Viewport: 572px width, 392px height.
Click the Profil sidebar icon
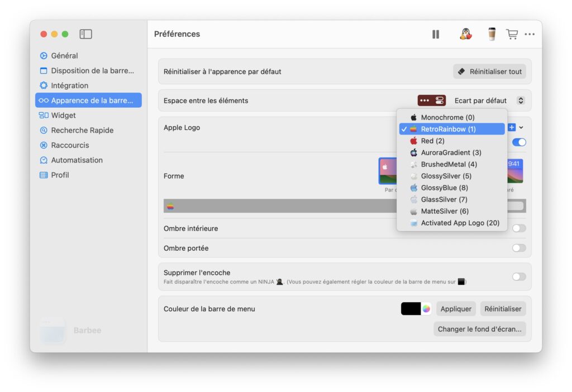[x=44, y=175]
